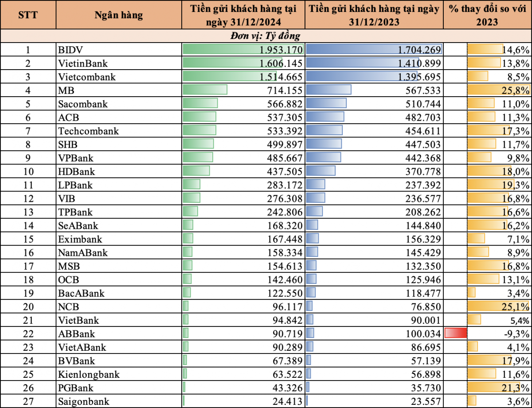
Task: Select VietBank's percentage change "5,4%"
Action: click(520, 320)
